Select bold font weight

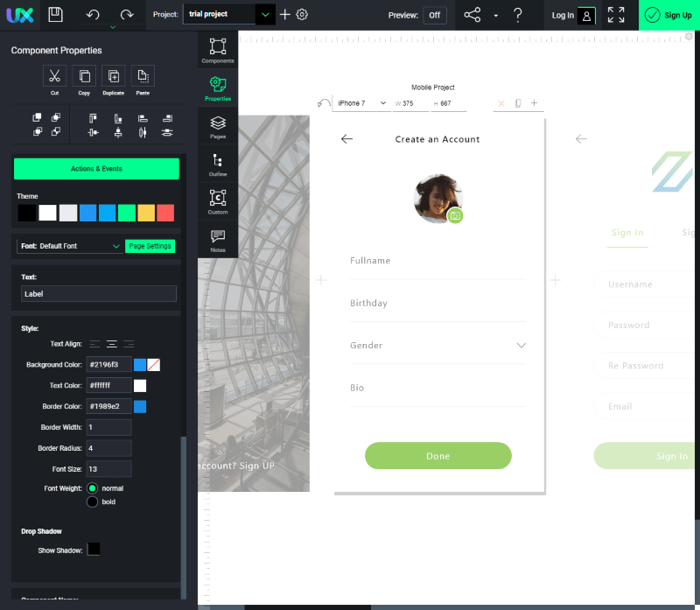92,501
